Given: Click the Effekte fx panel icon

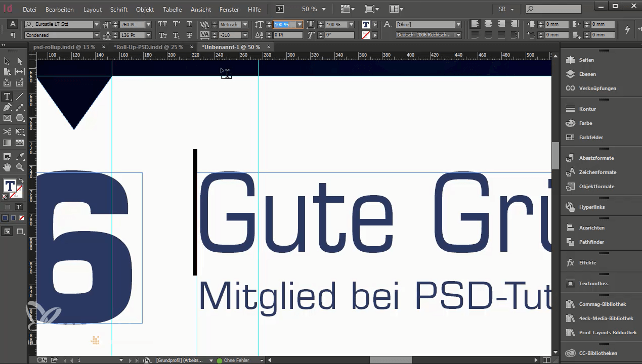Looking at the screenshot, I should pos(571,262).
